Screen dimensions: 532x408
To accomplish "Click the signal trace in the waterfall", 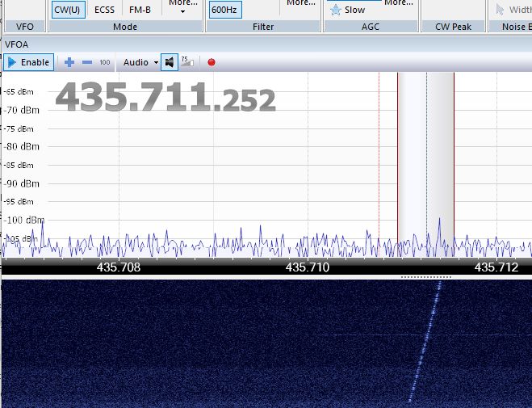I will [x=425, y=341].
